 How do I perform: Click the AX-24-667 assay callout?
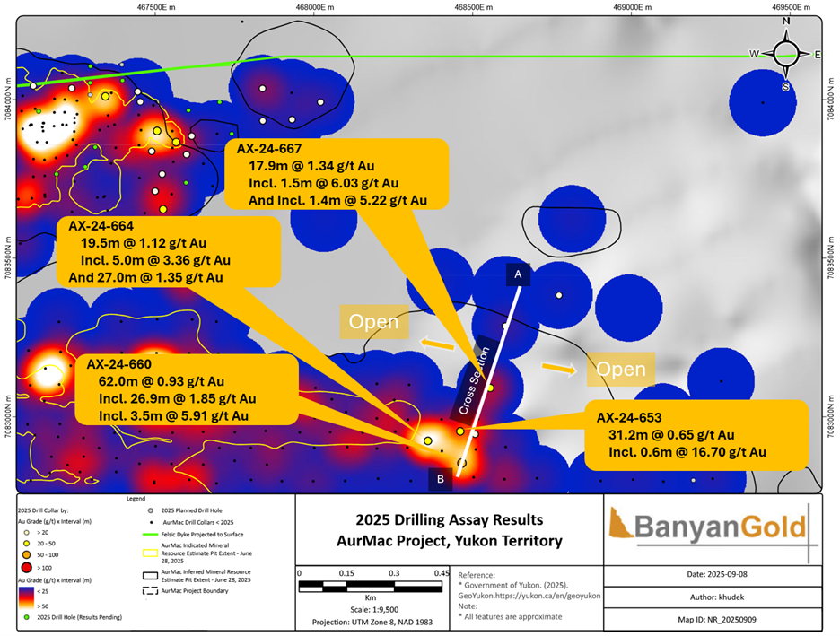337,174
